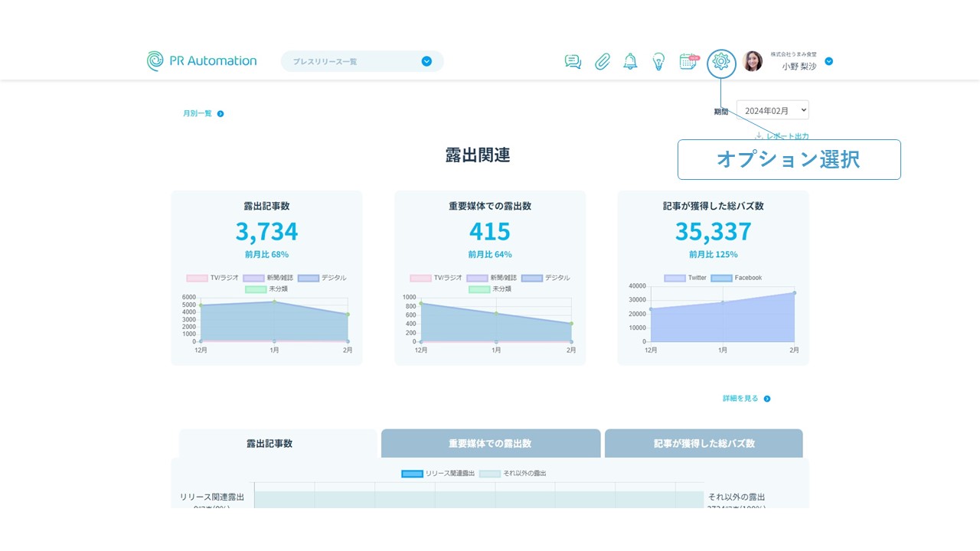Image resolution: width=980 pixels, height=551 pixels.
Task: Switch to 重要媒体での露出数 tab
Action: pos(490,443)
